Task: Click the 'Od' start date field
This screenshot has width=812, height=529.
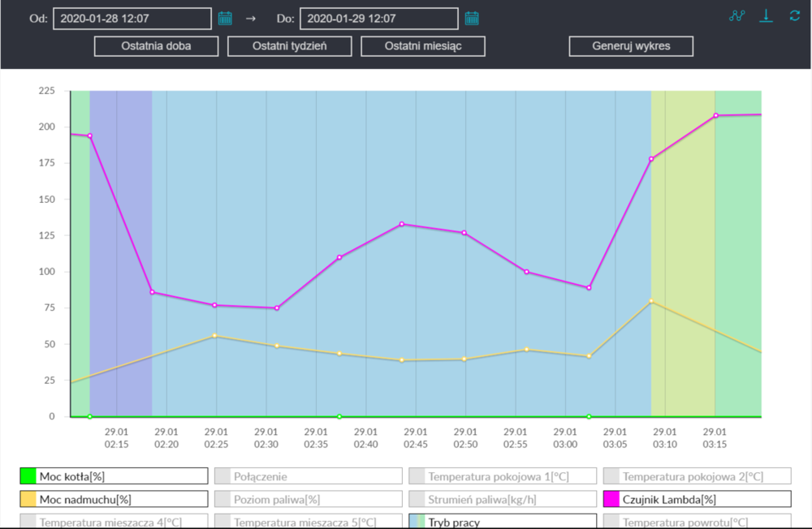Action: tap(132, 18)
